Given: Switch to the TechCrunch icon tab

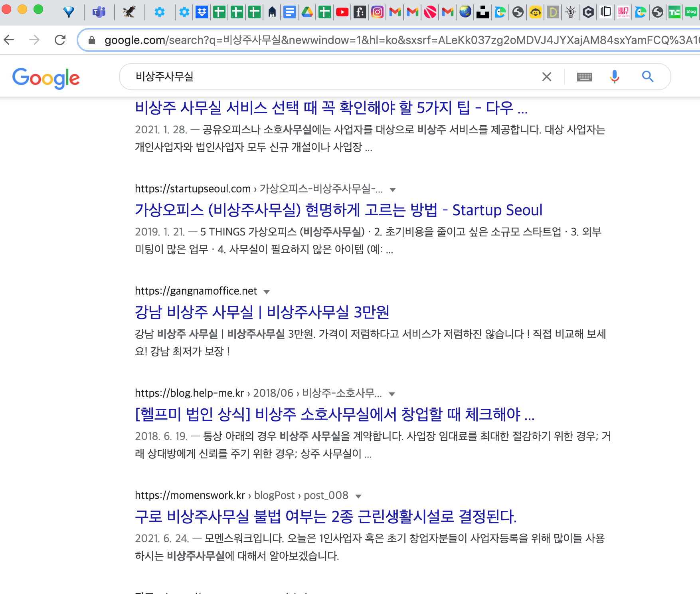Looking at the screenshot, I should (x=674, y=12).
